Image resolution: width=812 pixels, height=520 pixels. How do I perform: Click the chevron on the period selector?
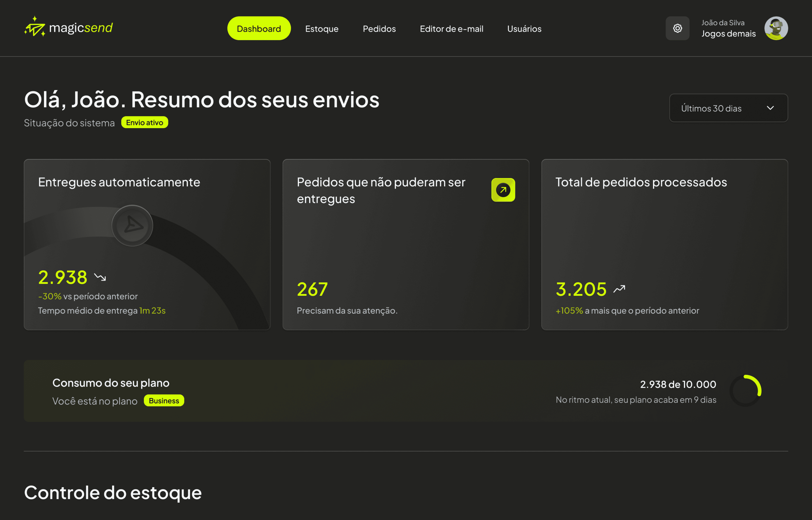coord(770,108)
